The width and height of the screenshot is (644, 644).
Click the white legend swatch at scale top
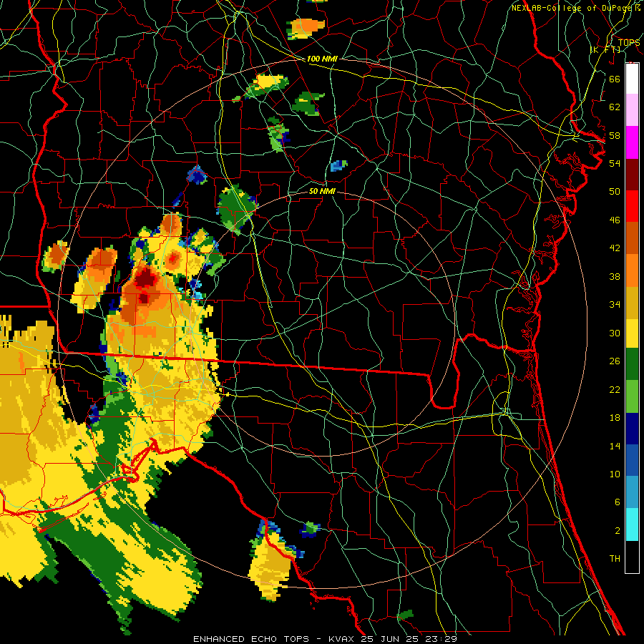[632, 79]
